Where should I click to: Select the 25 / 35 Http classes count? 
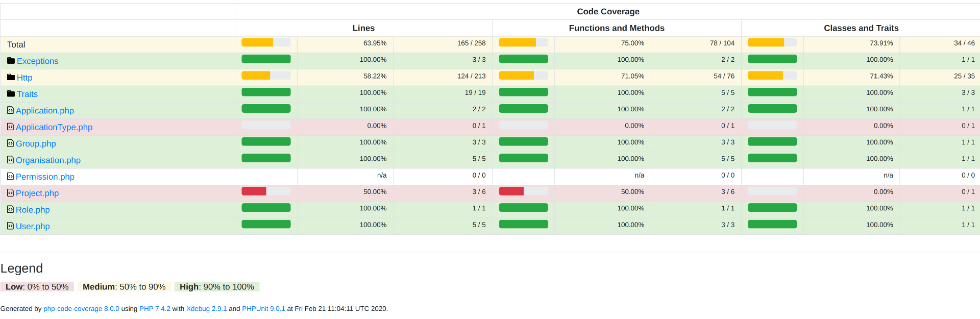click(964, 76)
